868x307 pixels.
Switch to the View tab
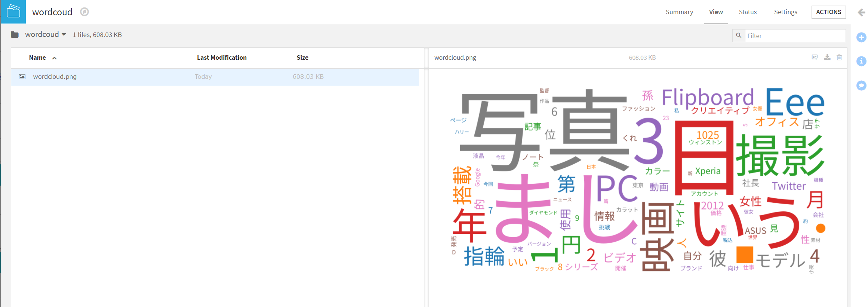pyautogui.click(x=716, y=12)
